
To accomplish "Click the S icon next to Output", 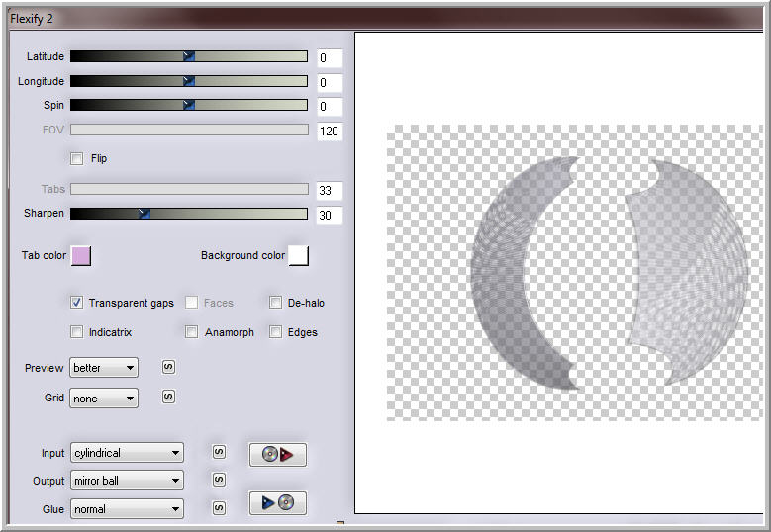I will pyautogui.click(x=219, y=480).
